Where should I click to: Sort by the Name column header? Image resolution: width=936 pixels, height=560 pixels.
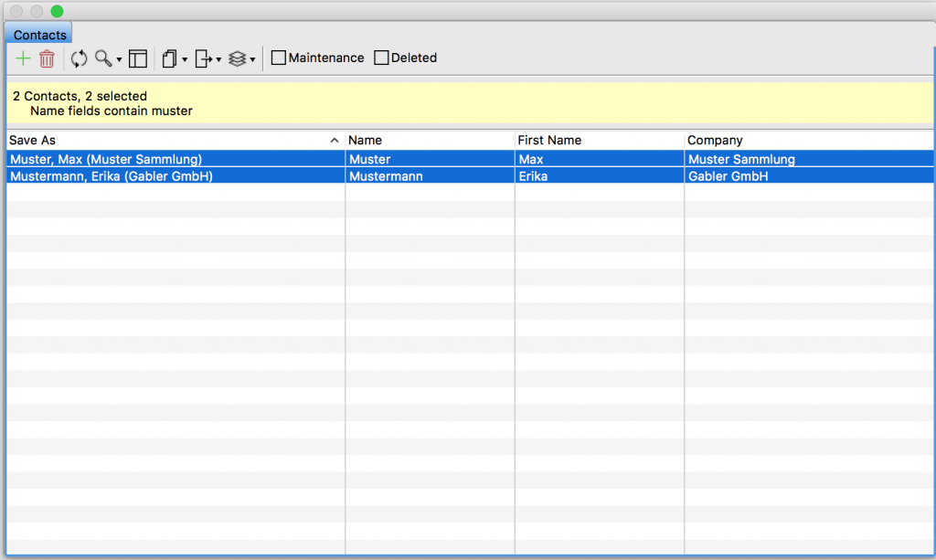click(x=430, y=140)
